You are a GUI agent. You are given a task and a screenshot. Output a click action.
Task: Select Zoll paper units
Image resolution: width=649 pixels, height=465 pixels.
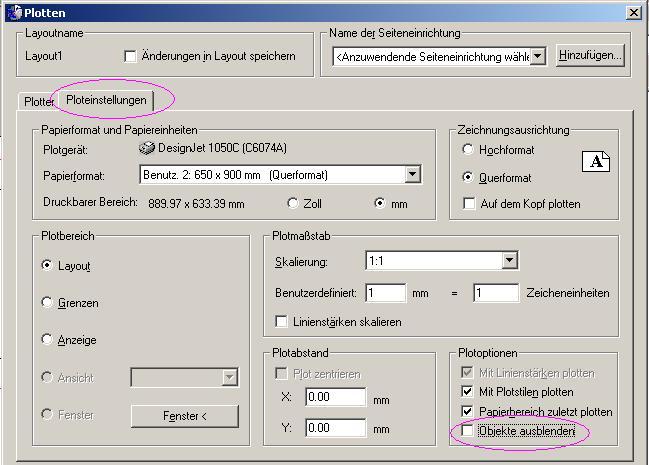click(x=293, y=203)
